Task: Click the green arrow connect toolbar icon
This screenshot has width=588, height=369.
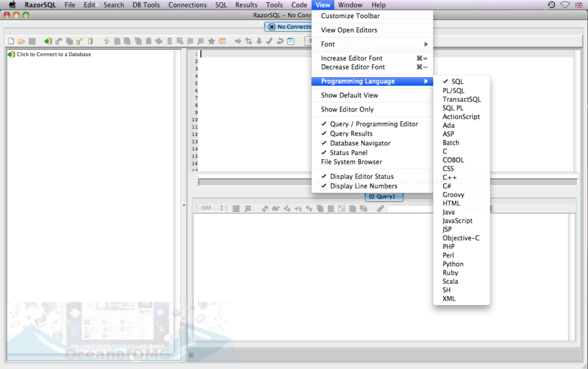Action: pos(48,41)
